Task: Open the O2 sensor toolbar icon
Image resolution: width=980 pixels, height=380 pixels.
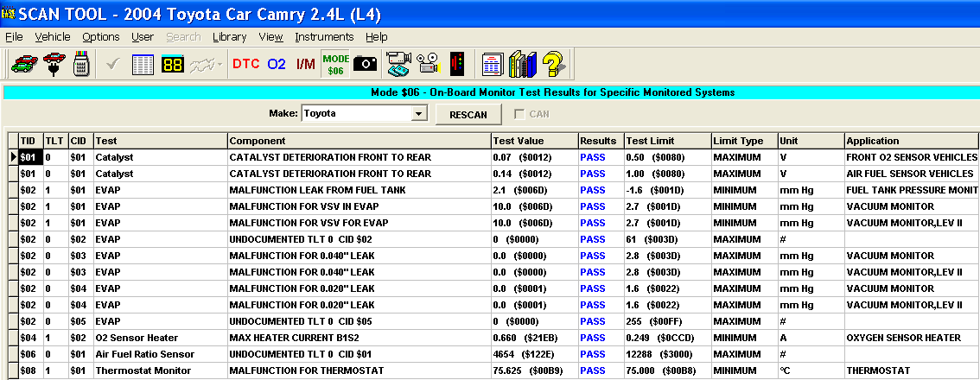Action: tap(277, 64)
